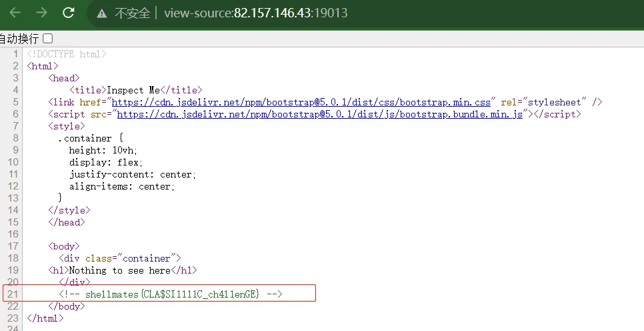Click the 不安全 label in address bar

132,13
